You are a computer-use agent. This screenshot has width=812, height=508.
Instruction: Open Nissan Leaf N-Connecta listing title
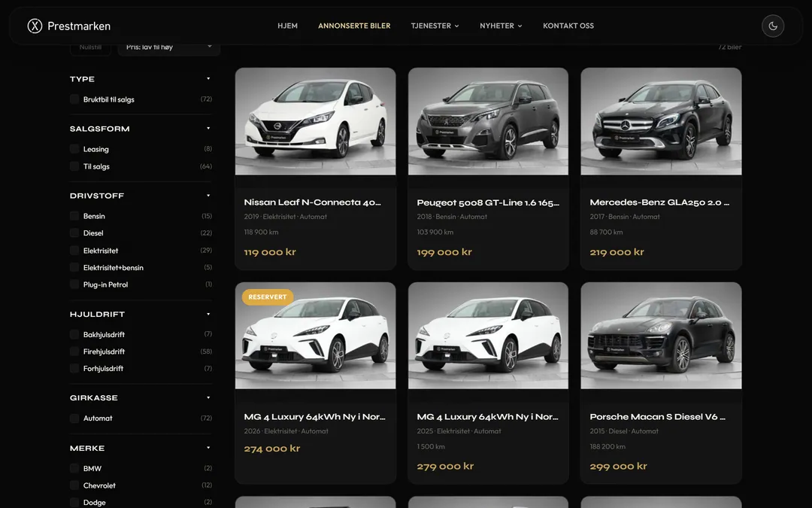[312, 202]
